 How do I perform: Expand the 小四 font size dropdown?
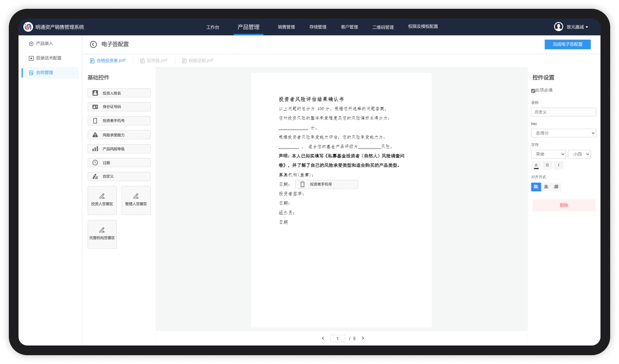579,154
